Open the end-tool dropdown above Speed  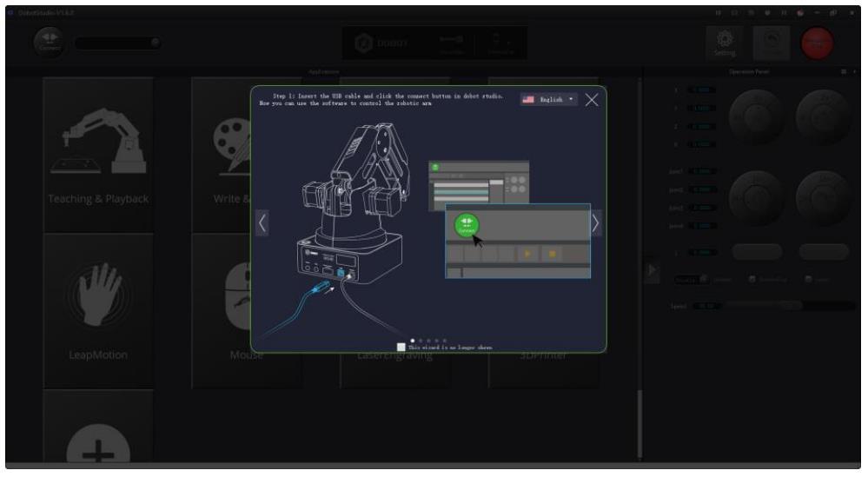(x=691, y=280)
